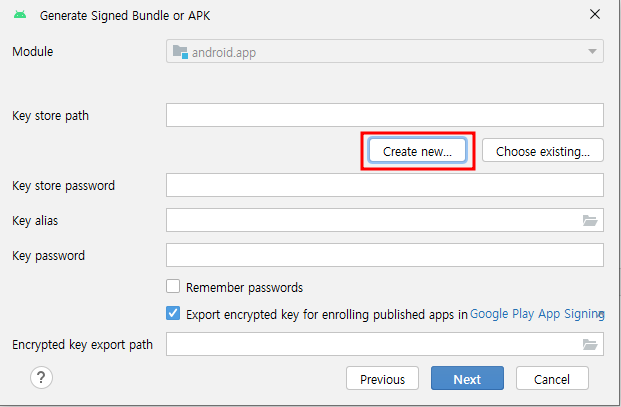This screenshot has height=407, width=621.
Task: Open the Google Play App Signing link
Action: click(x=533, y=313)
